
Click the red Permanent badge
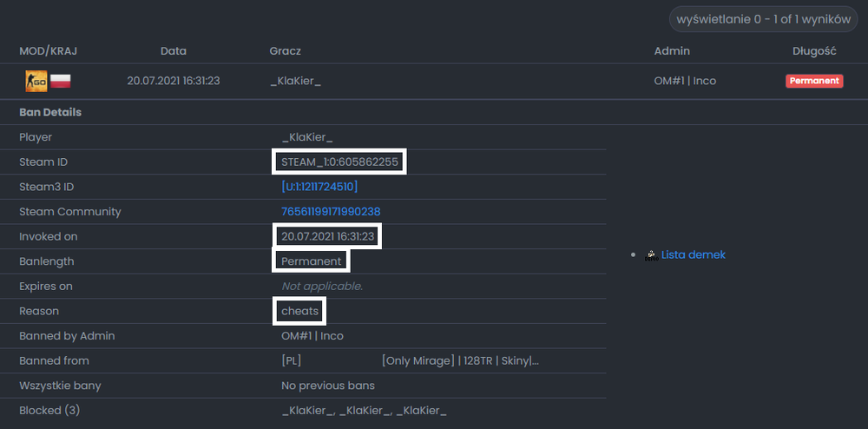pyautogui.click(x=814, y=81)
